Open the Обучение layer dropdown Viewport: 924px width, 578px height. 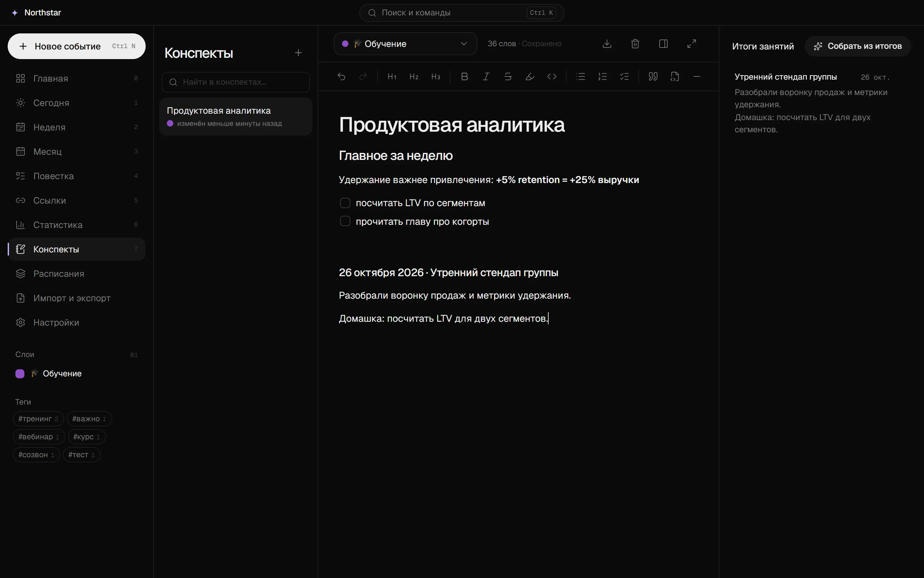(405, 44)
